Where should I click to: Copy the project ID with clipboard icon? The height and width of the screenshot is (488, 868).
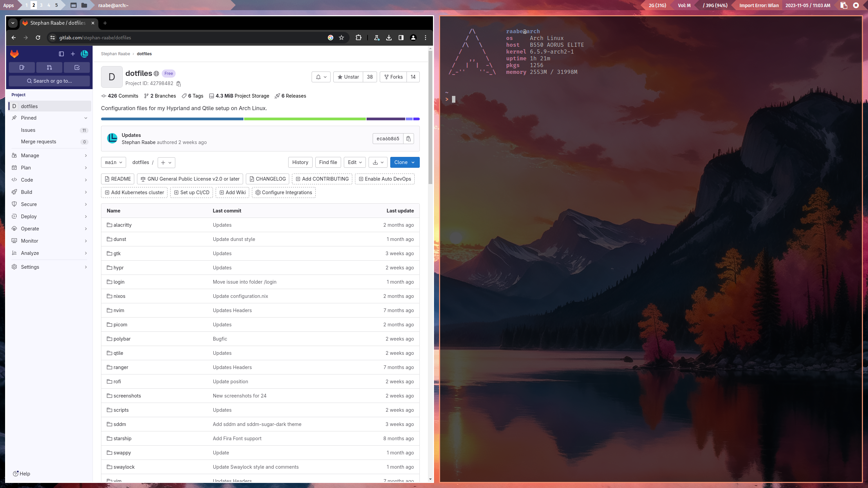pyautogui.click(x=179, y=84)
